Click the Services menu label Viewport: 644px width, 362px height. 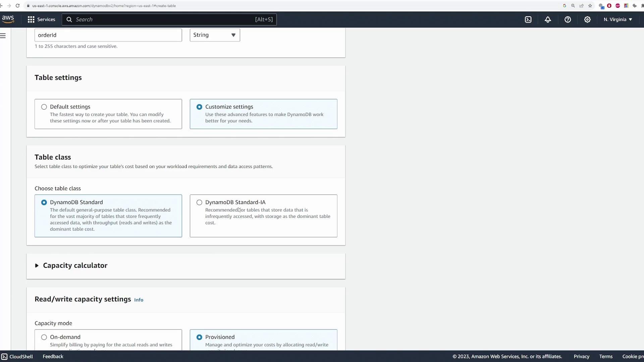point(46,19)
